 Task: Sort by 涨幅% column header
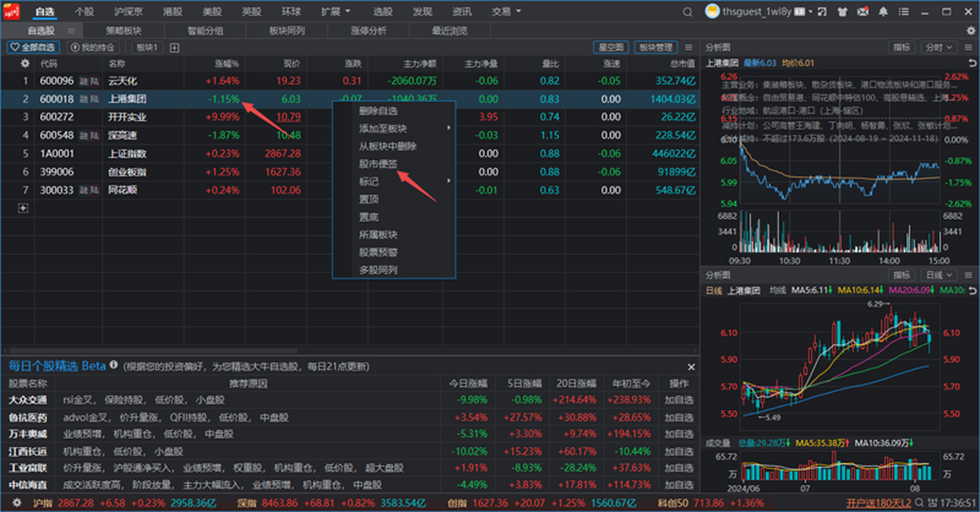[226, 63]
